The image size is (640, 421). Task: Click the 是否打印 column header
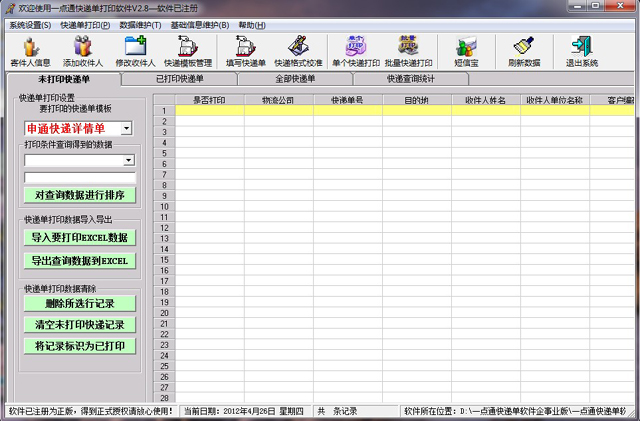pos(209,100)
